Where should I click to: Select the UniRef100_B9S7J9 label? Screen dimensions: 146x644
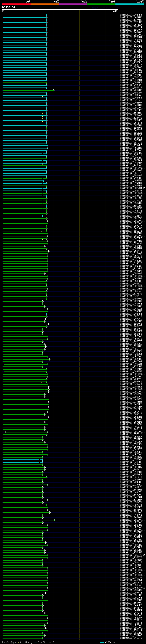[131, 87]
